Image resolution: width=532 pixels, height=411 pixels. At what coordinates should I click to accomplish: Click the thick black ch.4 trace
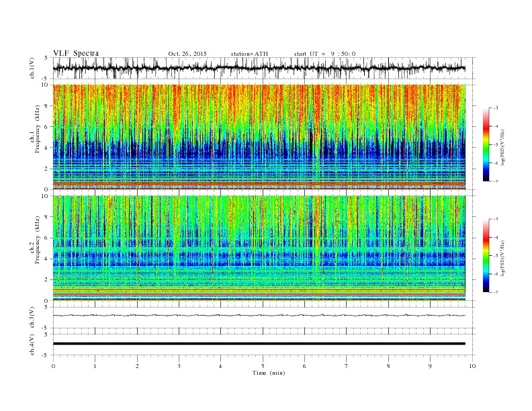259,344
